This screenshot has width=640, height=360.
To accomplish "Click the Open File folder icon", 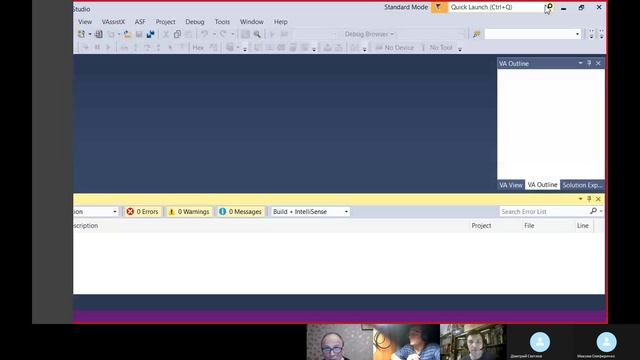I will coord(127,34).
